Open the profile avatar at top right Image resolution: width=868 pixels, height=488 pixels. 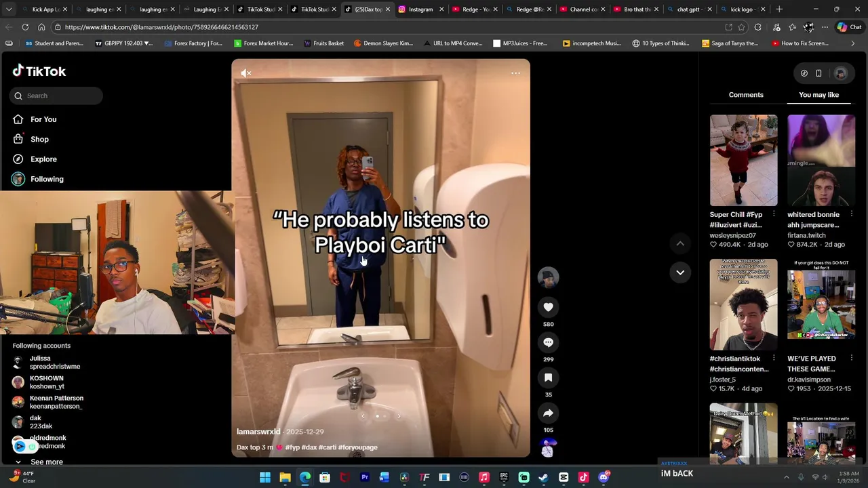point(840,73)
